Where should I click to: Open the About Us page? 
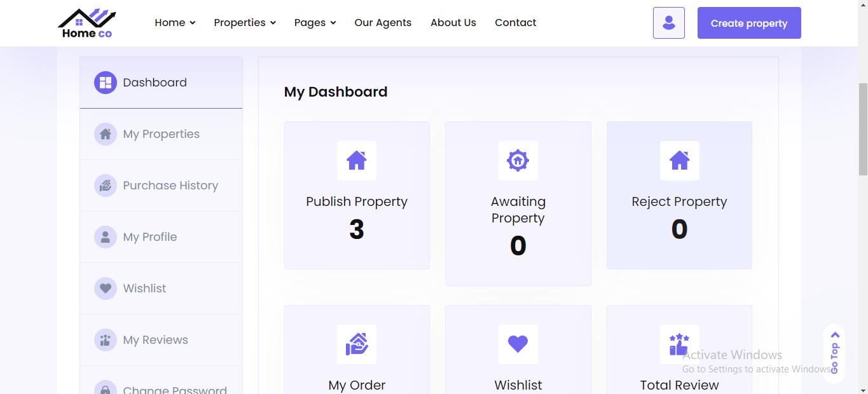453,23
